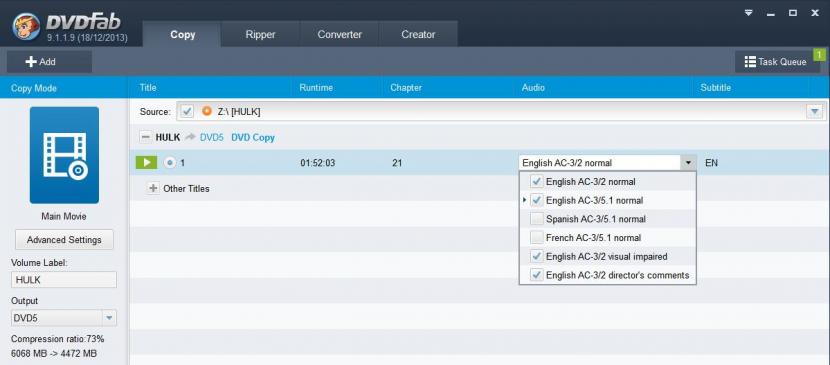The image size is (830, 365).
Task: Enable Spanish AC-3/5.1 normal audio track
Action: (537, 219)
